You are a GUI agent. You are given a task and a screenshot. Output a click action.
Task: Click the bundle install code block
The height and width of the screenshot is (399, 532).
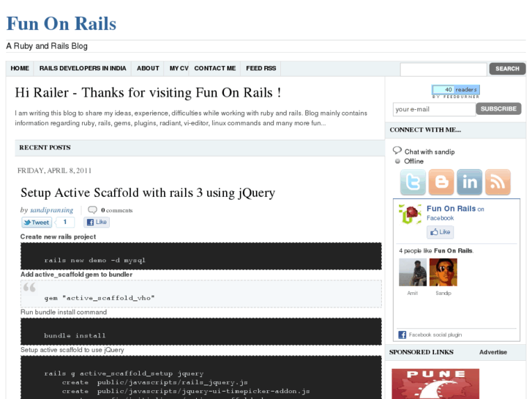click(201, 332)
